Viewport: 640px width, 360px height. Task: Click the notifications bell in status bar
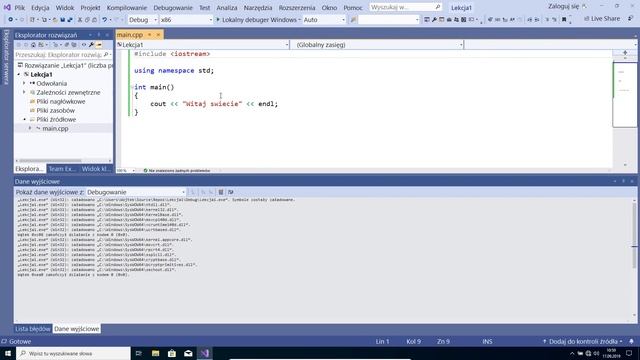(631, 341)
